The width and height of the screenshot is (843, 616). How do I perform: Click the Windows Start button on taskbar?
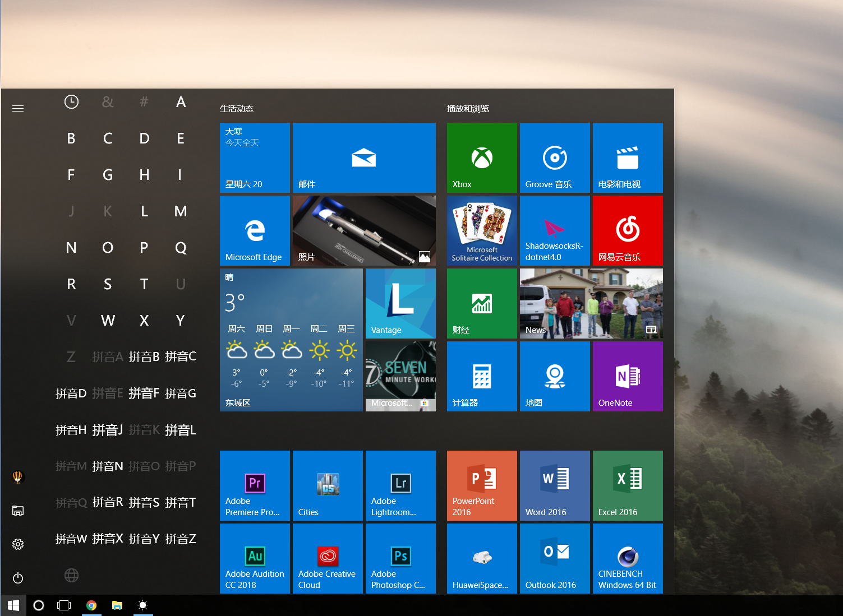click(x=13, y=605)
